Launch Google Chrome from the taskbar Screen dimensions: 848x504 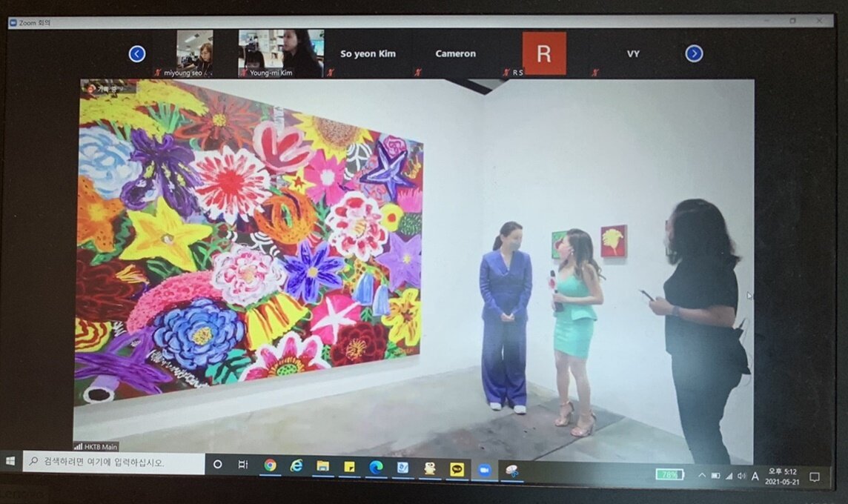(x=270, y=465)
